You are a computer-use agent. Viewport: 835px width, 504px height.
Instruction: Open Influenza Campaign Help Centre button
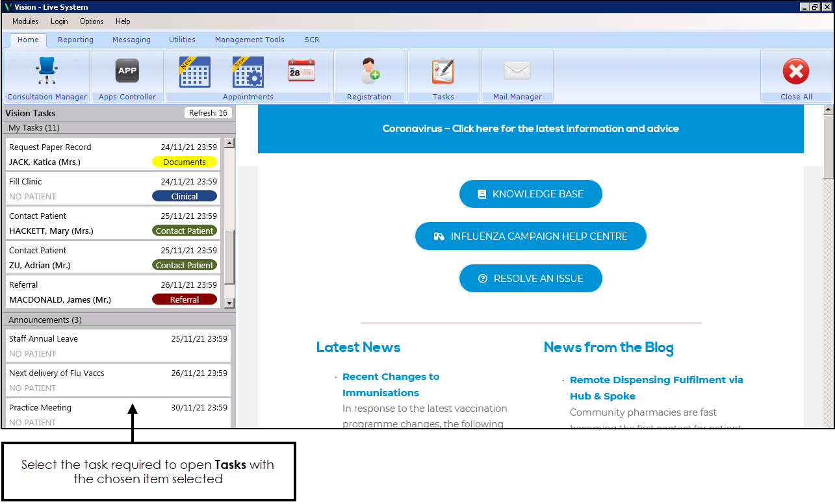click(x=530, y=236)
